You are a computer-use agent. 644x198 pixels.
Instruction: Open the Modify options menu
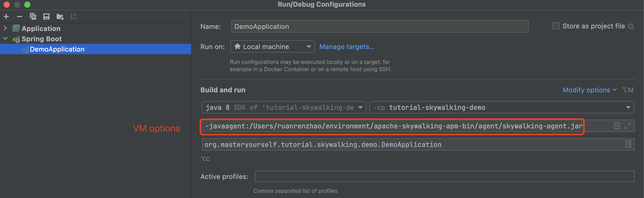tap(589, 90)
